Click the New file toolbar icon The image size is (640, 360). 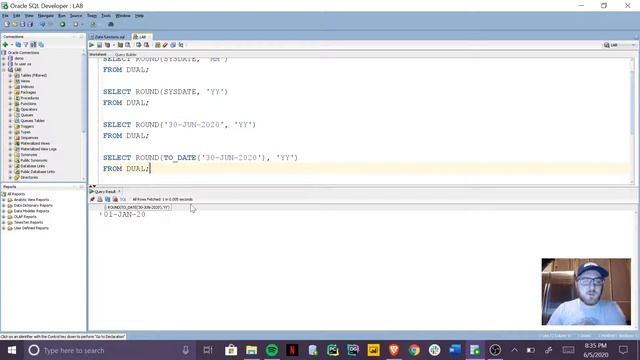tap(7, 24)
